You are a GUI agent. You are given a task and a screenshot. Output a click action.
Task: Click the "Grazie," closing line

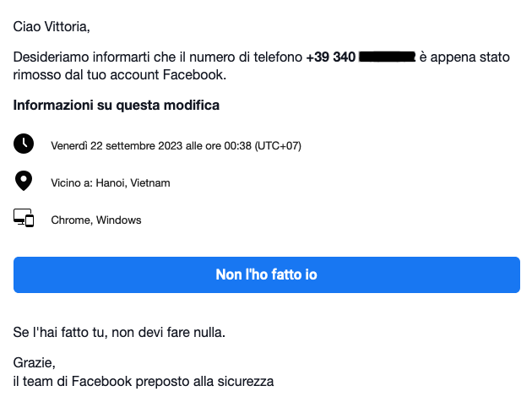coord(35,363)
